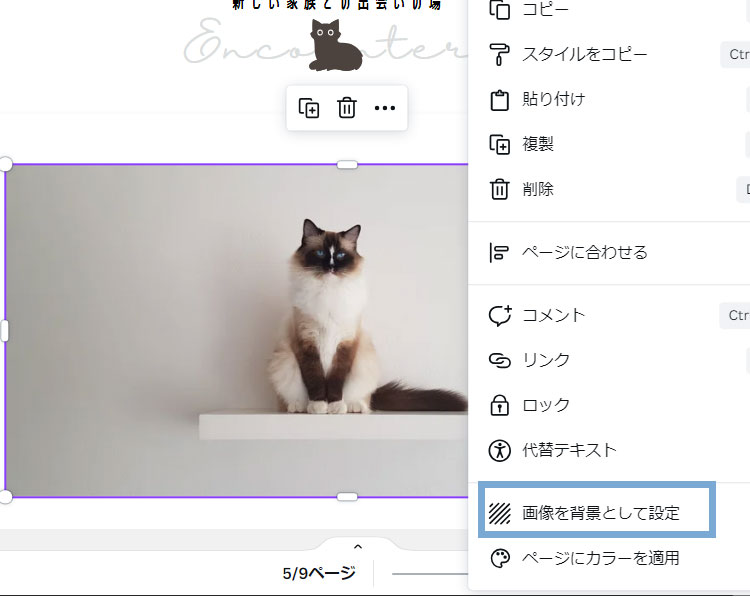Viewport: 750px width, 598px height.
Task: Click the speech bubble icon beside コメント
Action: (499, 315)
